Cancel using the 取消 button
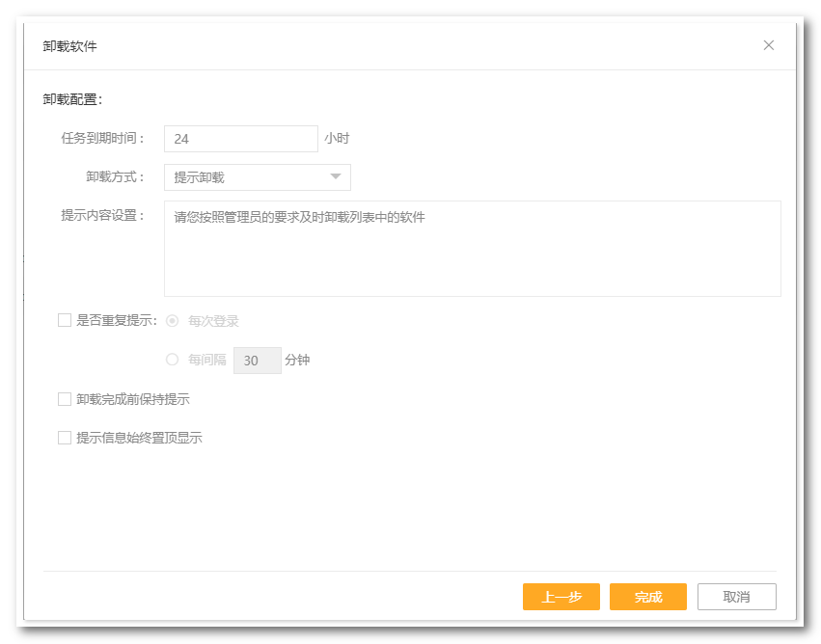The height and width of the screenshot is (644, 821). [x=736, y=597]
